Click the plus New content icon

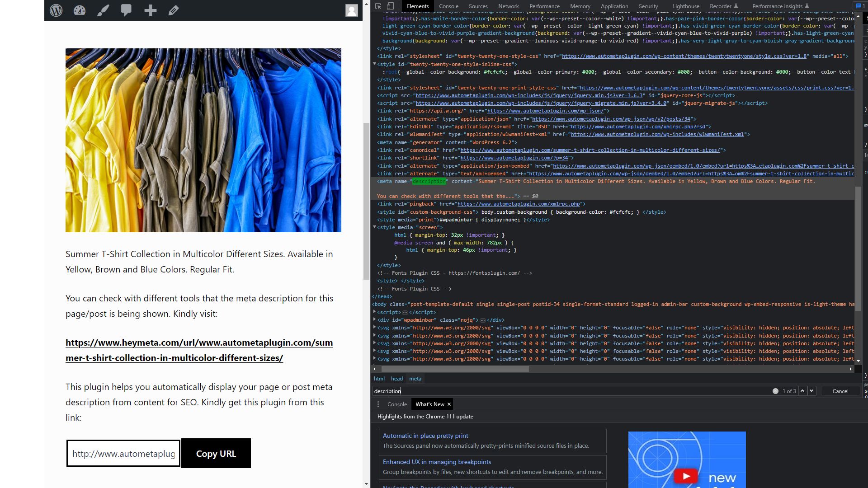coord(150,10)
